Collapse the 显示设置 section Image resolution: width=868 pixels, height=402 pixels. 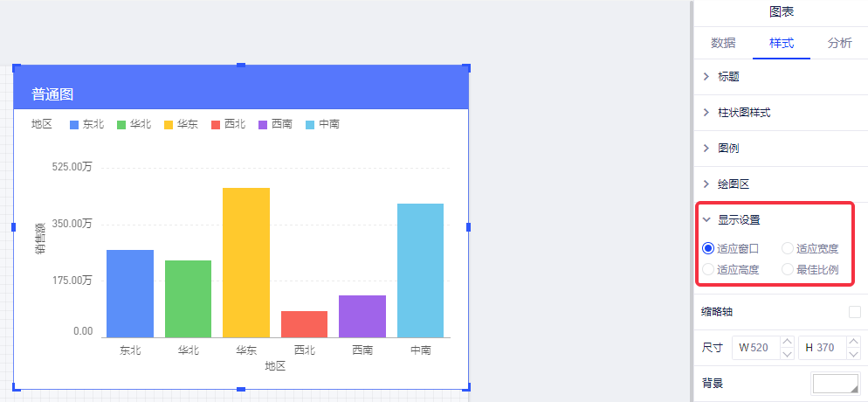point(706,220)
